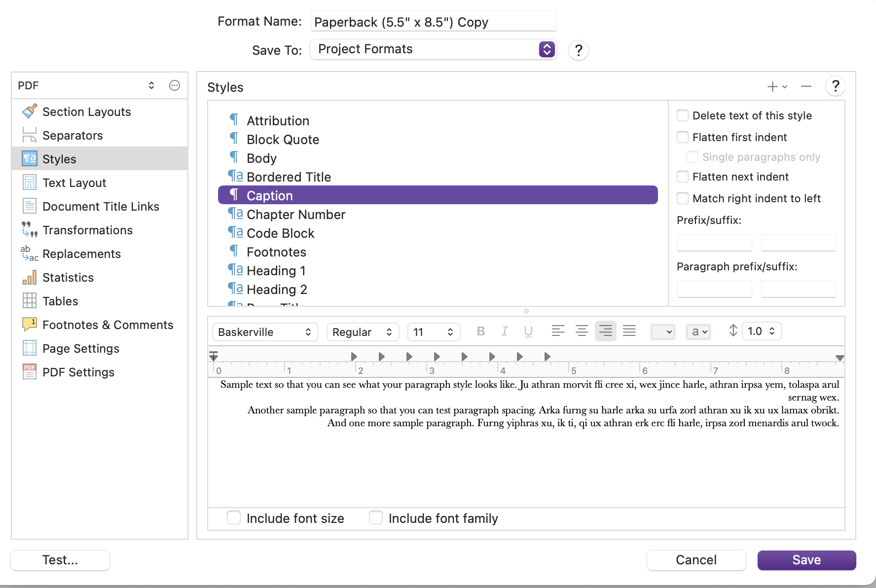The width and height of the screenshot is (876, 588).
Task: Select Block Quote style
Action: [x=438, y=140]
